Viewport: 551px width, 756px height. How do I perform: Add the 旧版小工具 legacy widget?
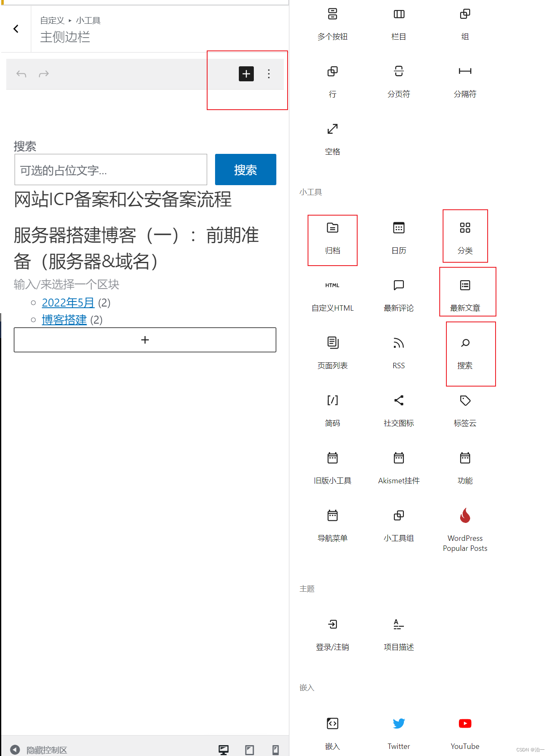point(332,469)
